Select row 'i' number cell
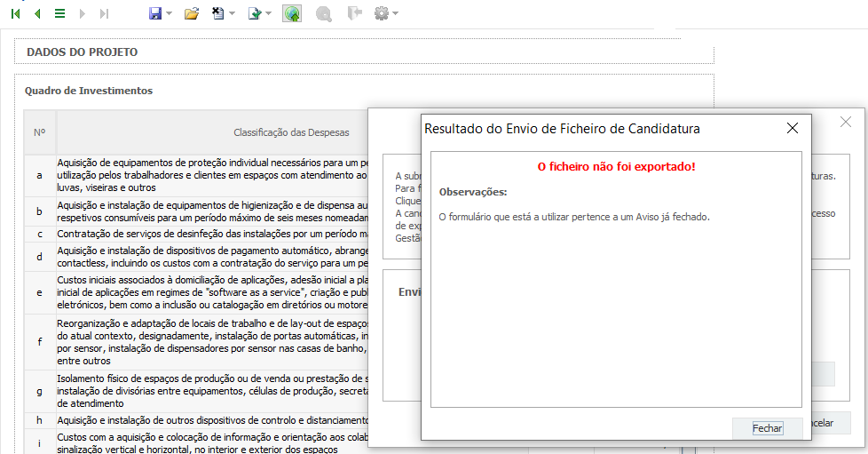The image size is (868, 454). click(x=39, y=443)
